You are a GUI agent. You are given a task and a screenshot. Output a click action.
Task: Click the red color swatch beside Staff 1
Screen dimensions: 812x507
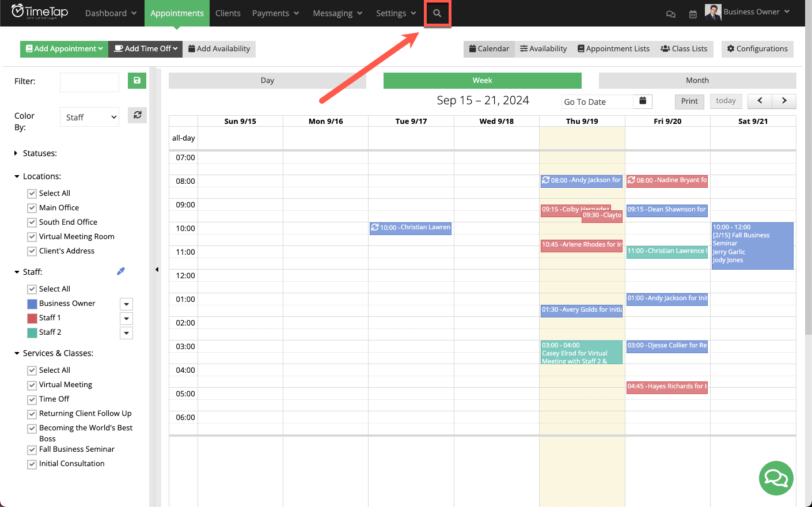pyautogui.click(x=33, y=318)
